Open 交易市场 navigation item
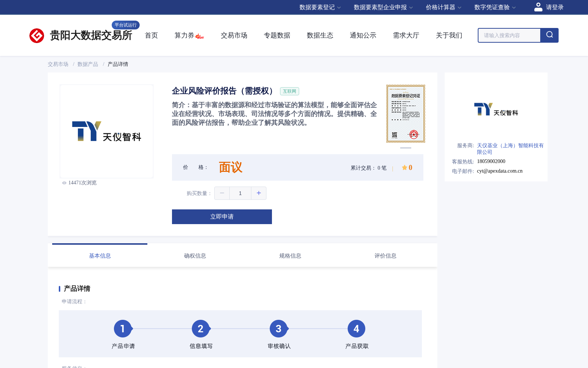The height and width of the screenshot is (368, 588). point(234,35)
